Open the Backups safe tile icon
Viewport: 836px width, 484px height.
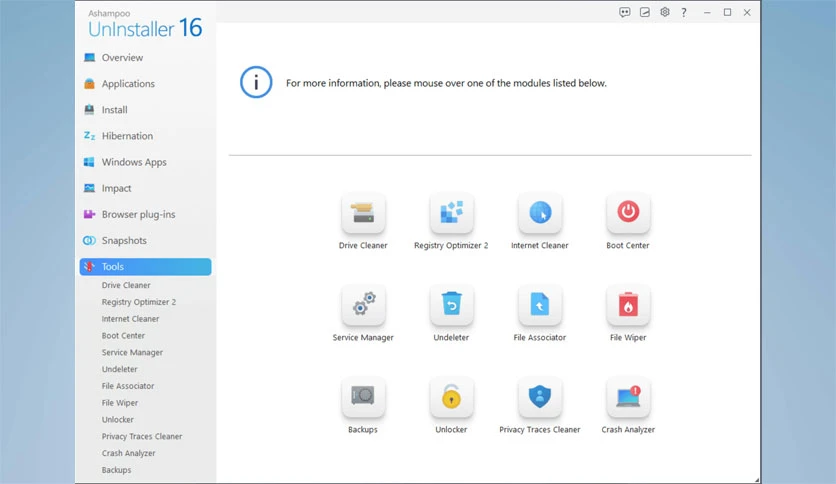(363, 397)
